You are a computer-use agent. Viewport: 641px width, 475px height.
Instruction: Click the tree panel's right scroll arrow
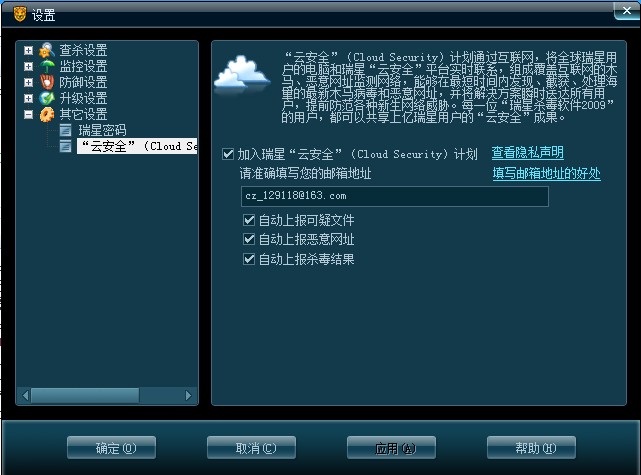point(188,395)
